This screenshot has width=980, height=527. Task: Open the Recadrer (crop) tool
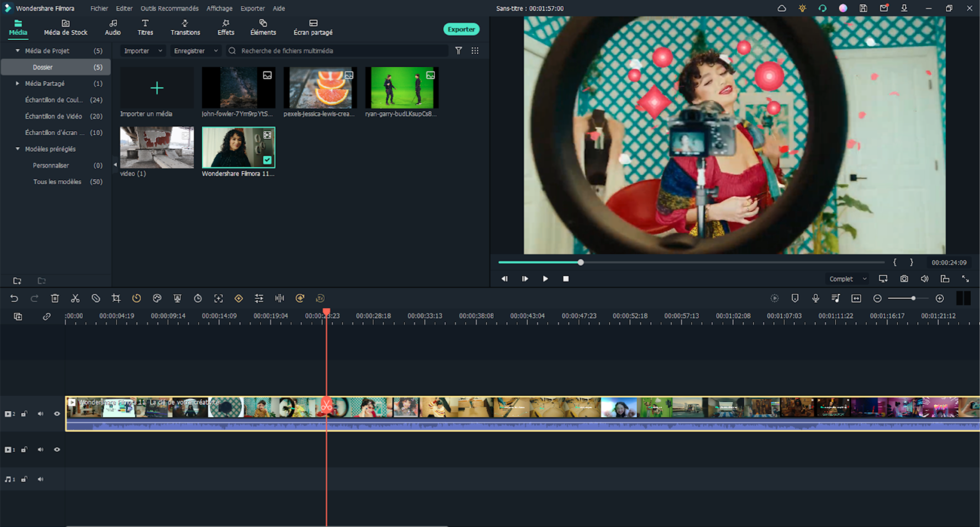[x=116, y=298]
